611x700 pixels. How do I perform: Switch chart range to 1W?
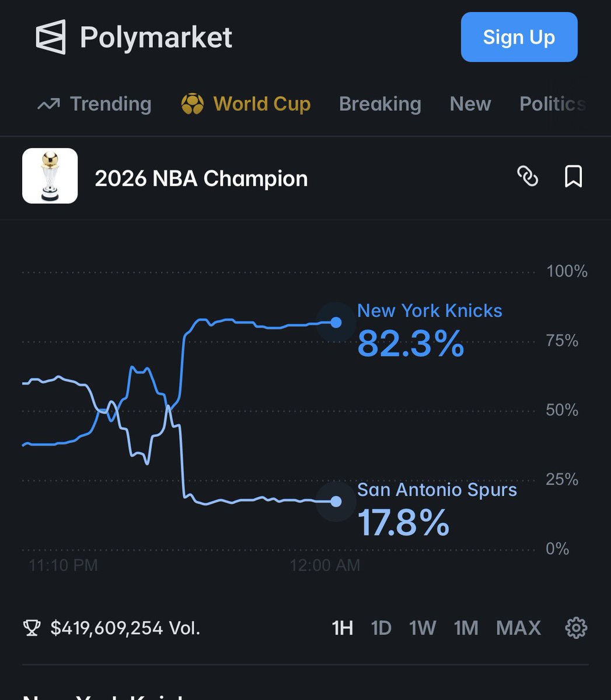(423, 628)
